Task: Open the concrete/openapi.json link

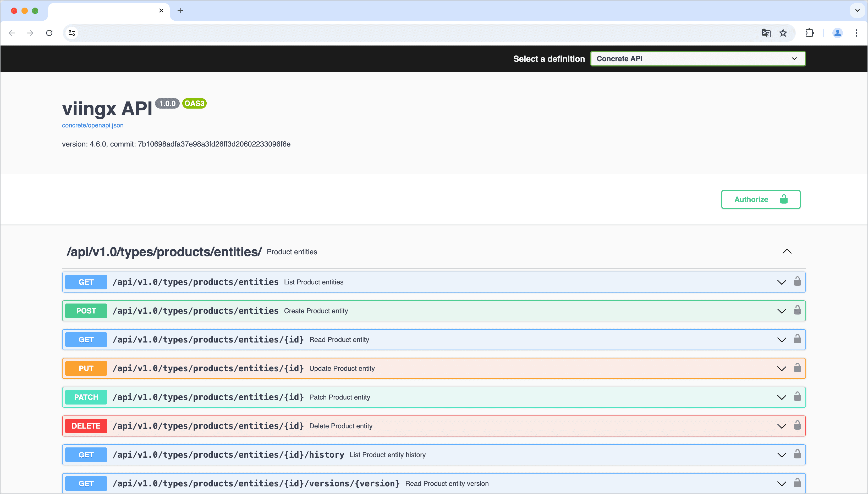Action: click(x=92, y=125)
